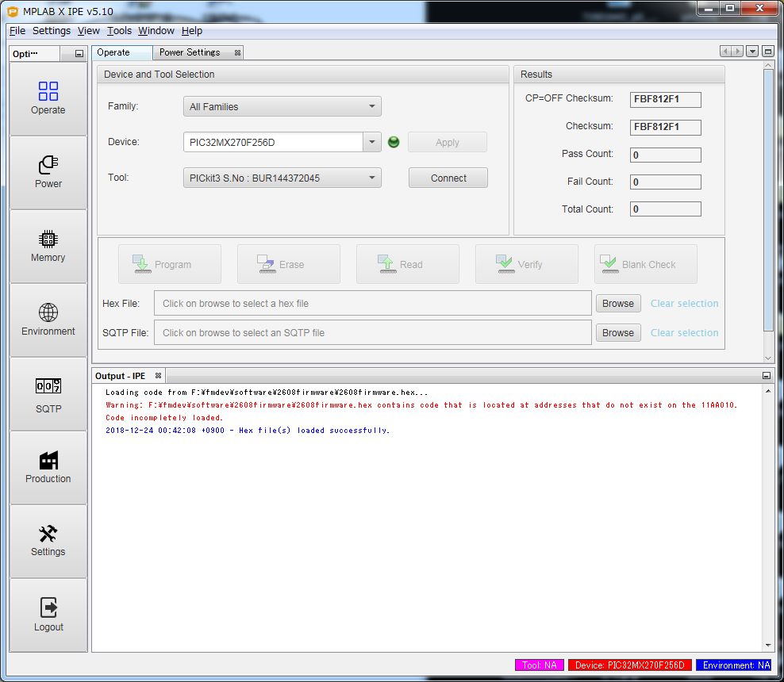Expand the Family dropdown
The height and width of the screenshot is (682, 784).
coord(372,106)
